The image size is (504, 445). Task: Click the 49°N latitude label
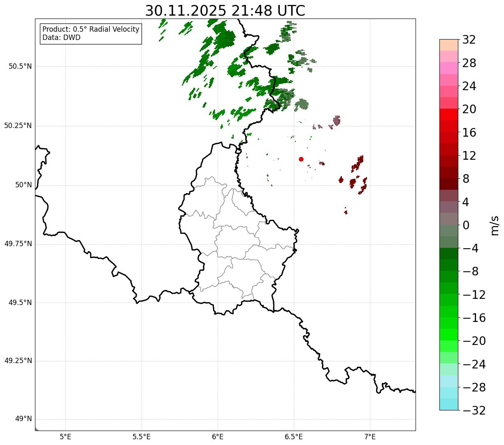coord(23,419)
